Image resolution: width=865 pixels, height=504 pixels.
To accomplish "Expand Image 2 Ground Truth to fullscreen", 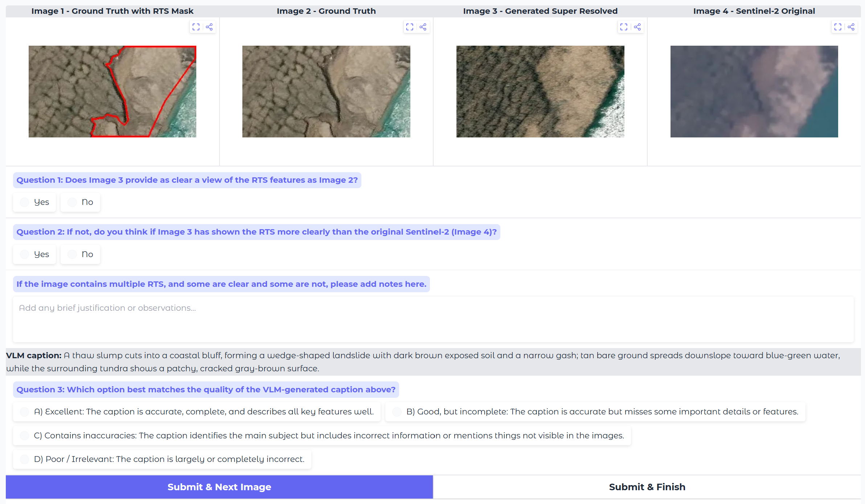I will tap(410, 27).
